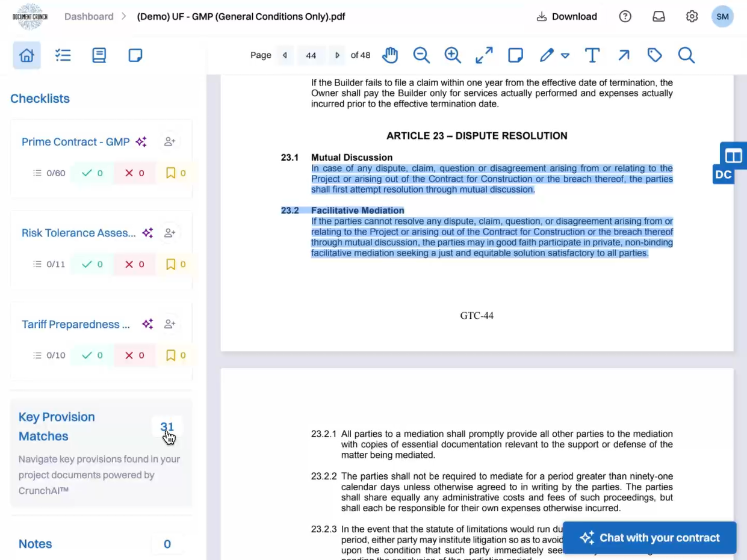Go to the next page arrow
This screenshot has width=747, height=560.
337,55
